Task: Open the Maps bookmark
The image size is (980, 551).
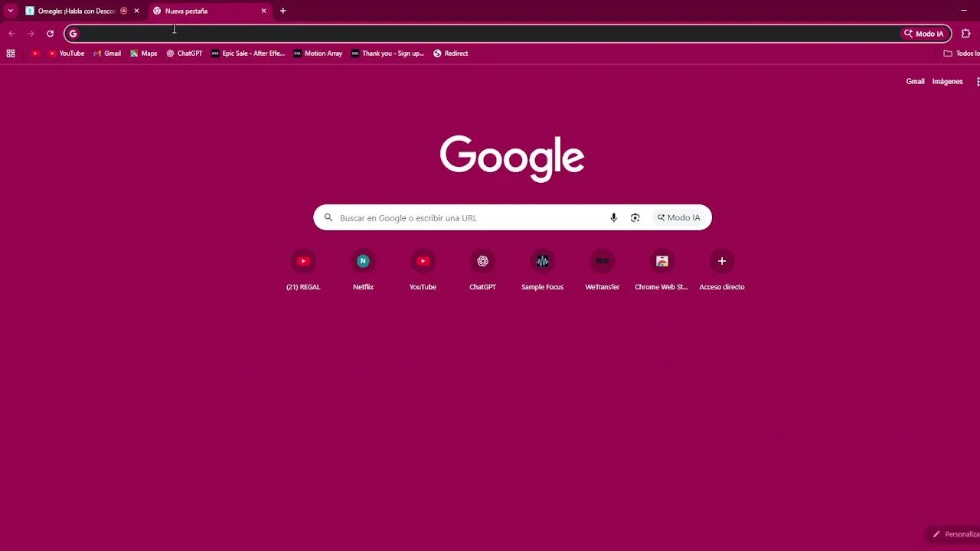Action: [144, 54]
